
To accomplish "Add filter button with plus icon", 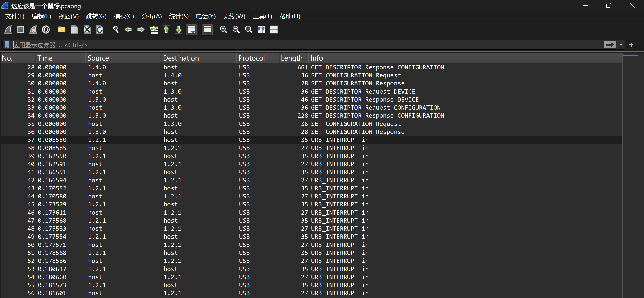I will 631,45.
